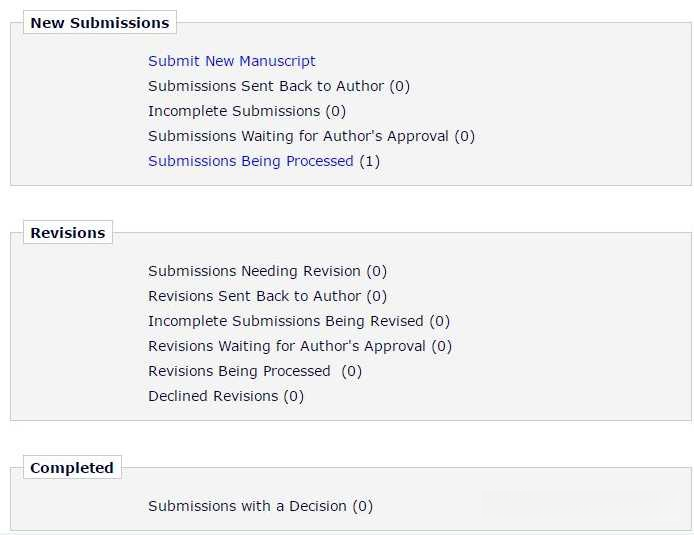This screenshot has height=535, width=694.
Task: Select Revisions Sent Back to Author entry
Action: coord(254,296)
